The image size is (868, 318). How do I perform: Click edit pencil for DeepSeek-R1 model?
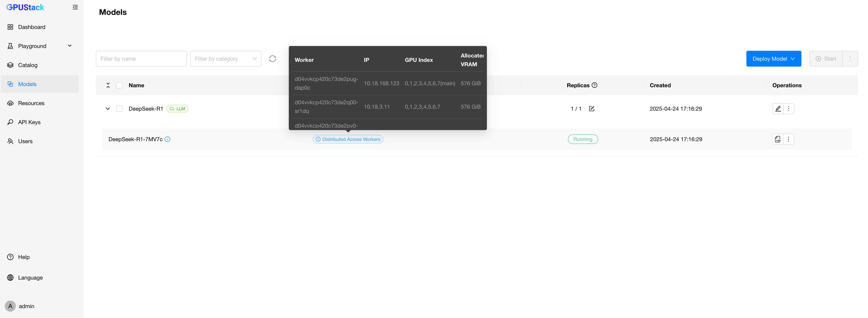tap(778, 109)
